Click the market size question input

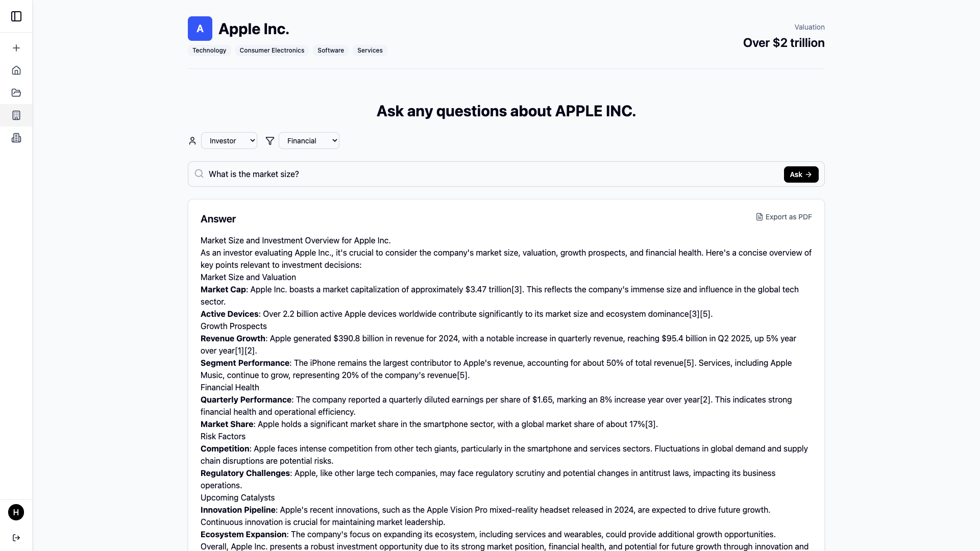click(x=490, y=174)
